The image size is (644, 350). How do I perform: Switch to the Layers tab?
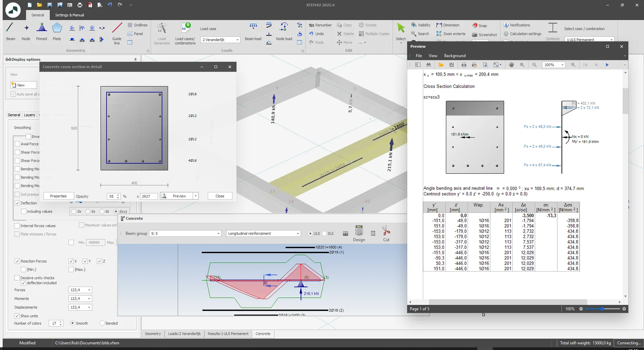pos(29,115)
